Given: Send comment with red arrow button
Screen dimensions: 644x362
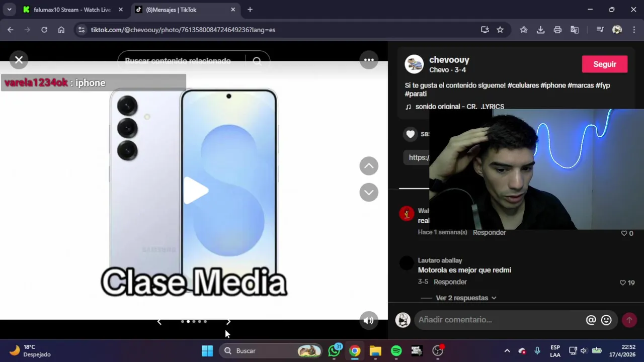Looking at the screenshot, I should click(629, 320).
